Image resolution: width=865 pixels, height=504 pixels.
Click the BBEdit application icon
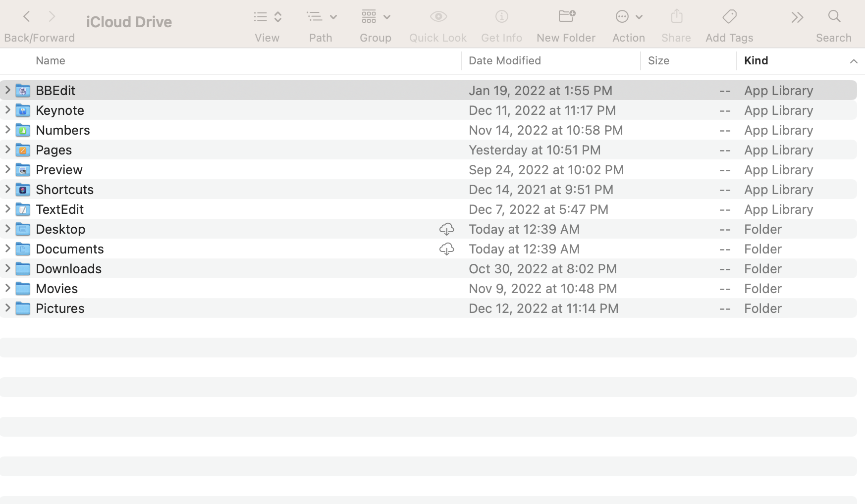tap(23, 90)
